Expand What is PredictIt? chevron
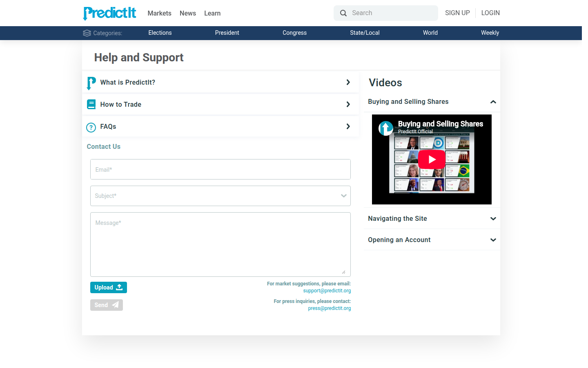This screenshot has width=588, height=368. 348,82
